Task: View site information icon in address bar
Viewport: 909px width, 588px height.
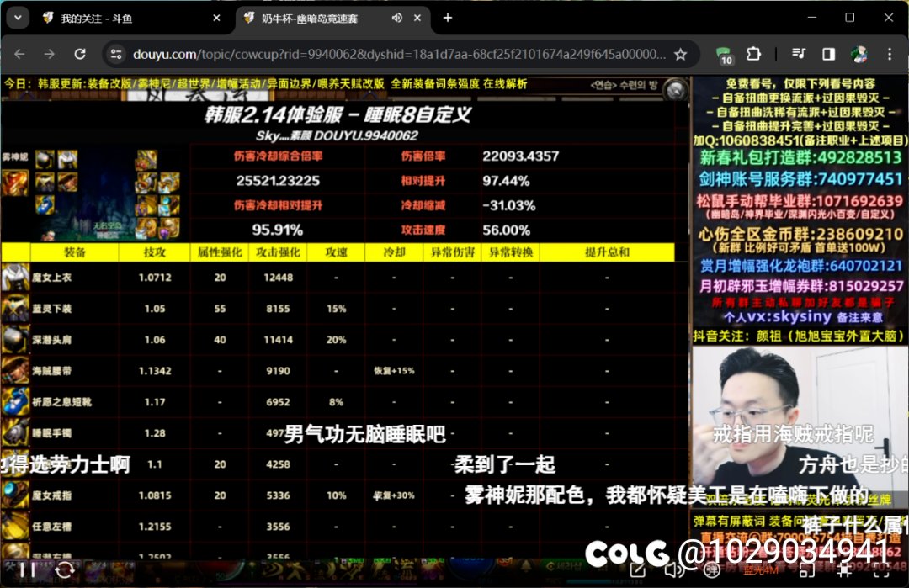Action: (x=116, y=54)
